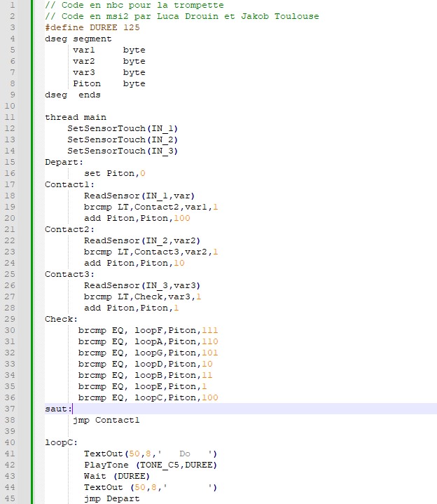Click the "var2 byte" declaration
437x504 pixels.
tap(109, 62)
